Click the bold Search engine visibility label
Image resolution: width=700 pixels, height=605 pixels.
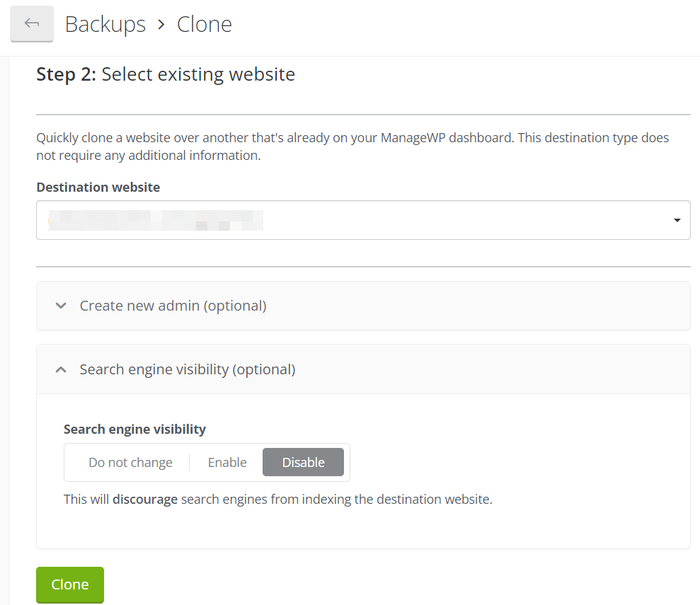[134, 429]
